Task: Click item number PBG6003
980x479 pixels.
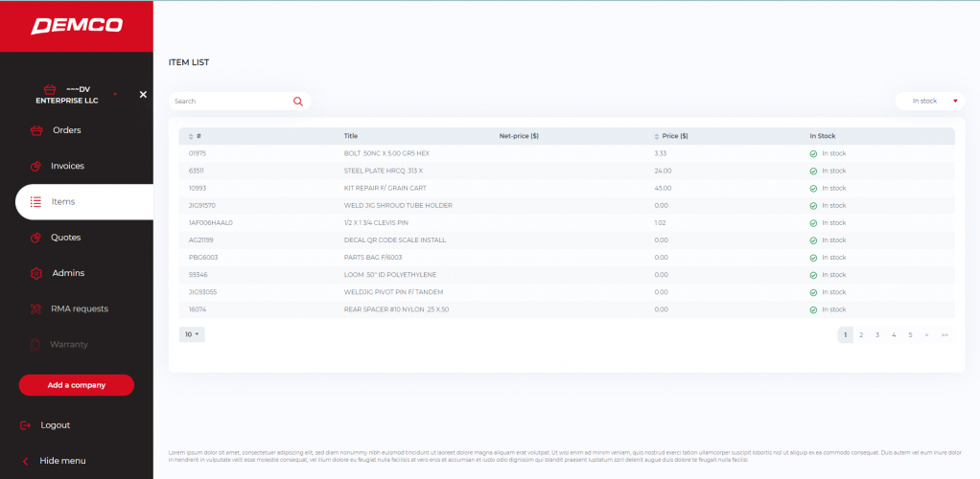Action: pos(203,258)
